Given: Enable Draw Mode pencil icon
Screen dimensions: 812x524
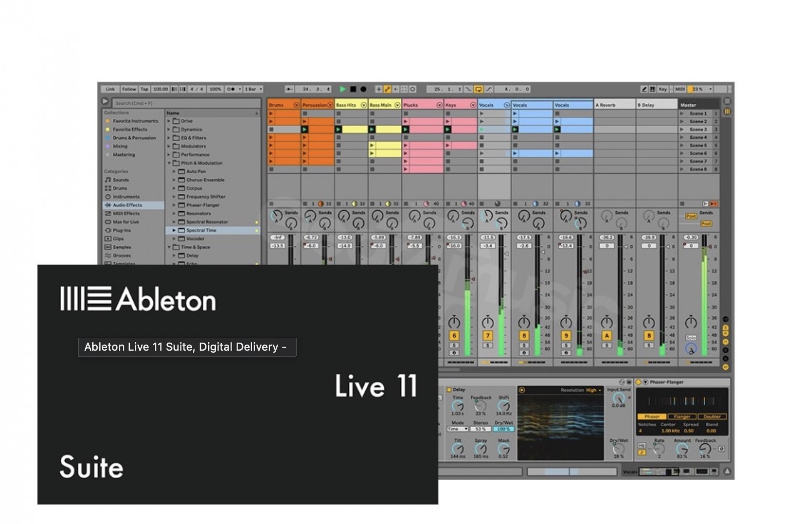Looking at the screenshot, I should [644, 89].
